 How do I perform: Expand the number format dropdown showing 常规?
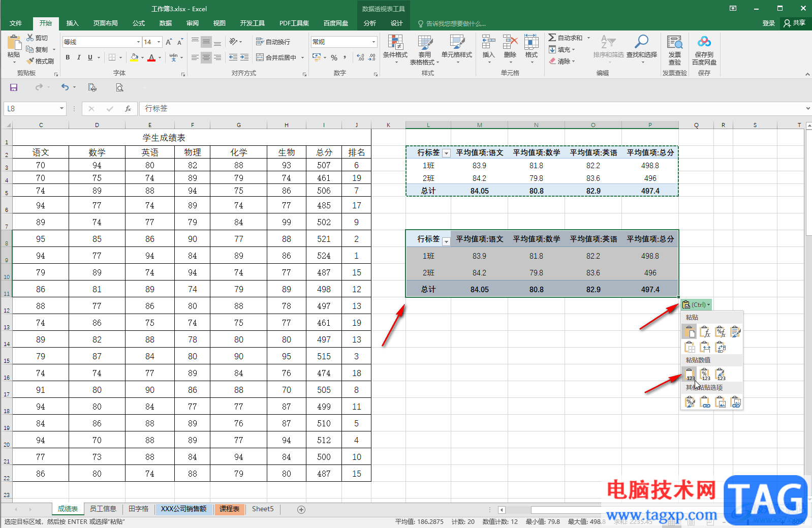click(373, 42)
